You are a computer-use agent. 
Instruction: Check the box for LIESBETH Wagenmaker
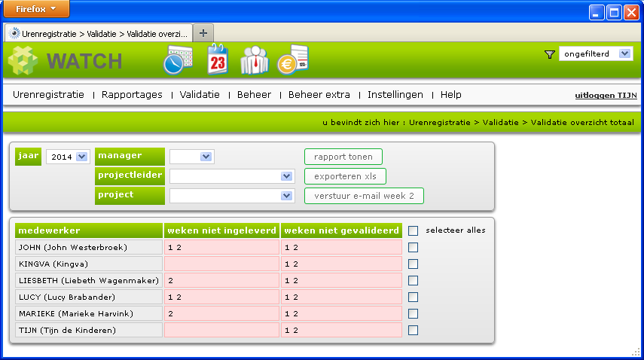click(x=414, y=281)
